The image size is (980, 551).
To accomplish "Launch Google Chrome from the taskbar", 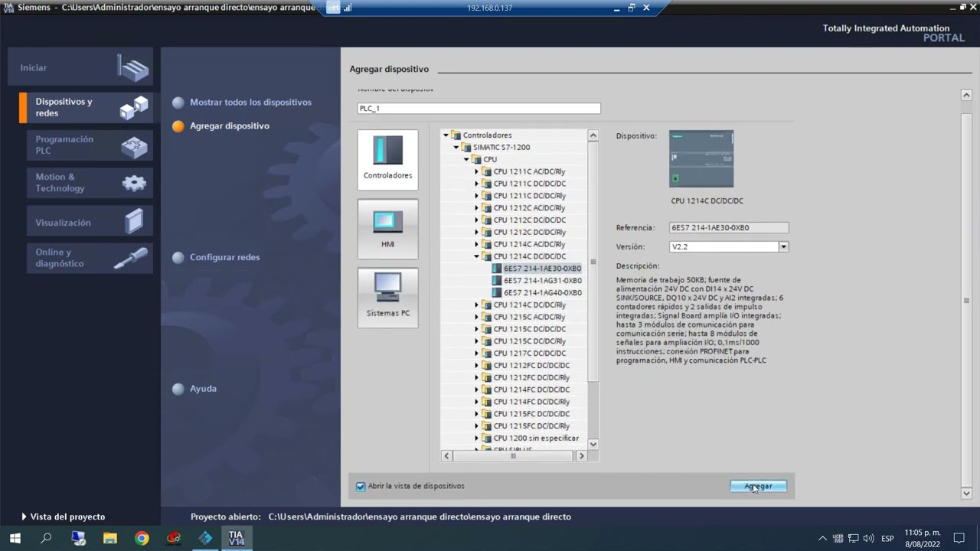I will click(x=142, y=538).
